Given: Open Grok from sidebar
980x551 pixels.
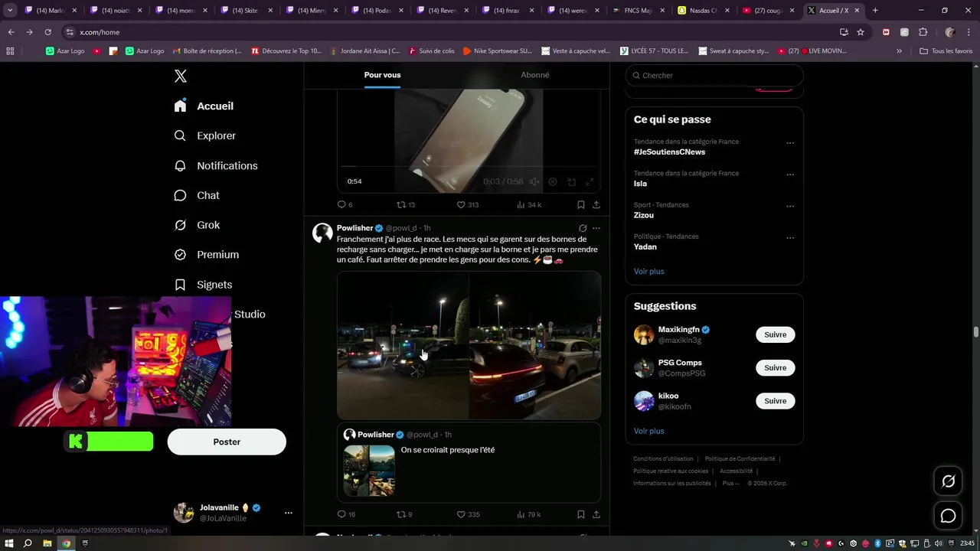Looking at the screenshot, I should click(x=197, y=225).
